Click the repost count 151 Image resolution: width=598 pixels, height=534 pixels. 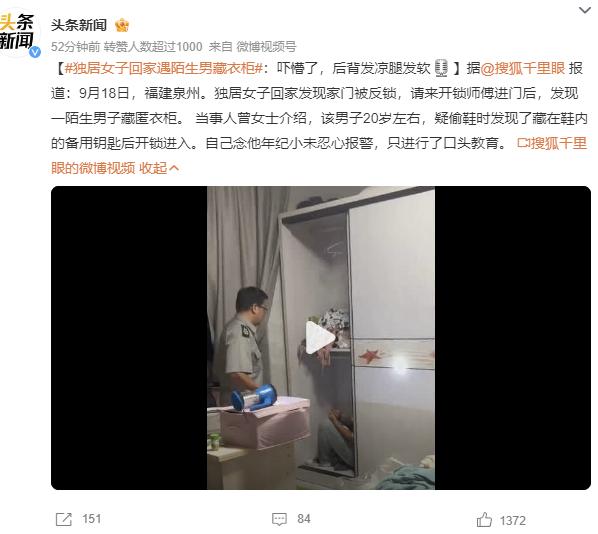tap(92, 519)
